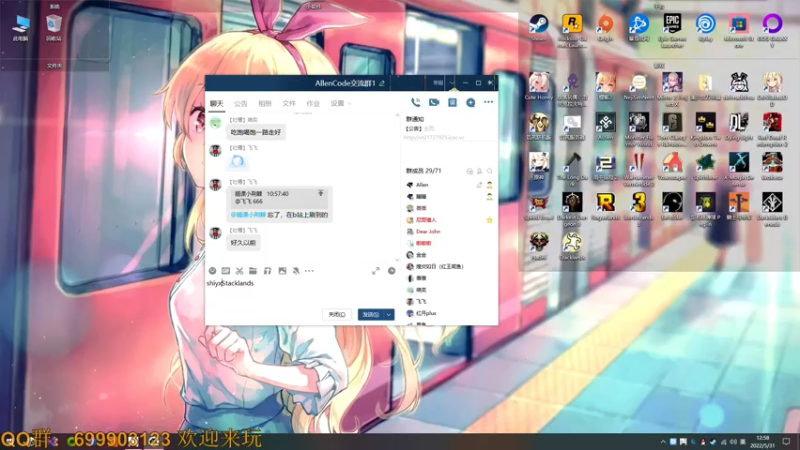Click the picture send-image icon
Viewport: 800px width, 450px height.
tap(282, 271)
